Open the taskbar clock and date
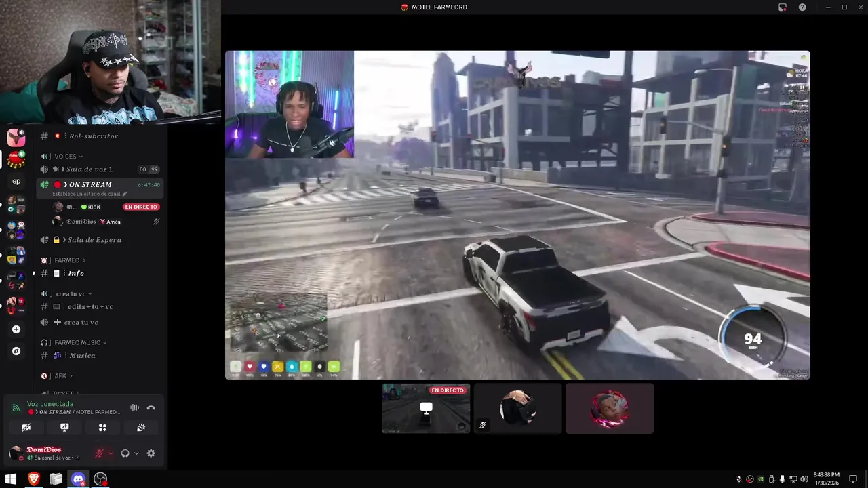The image size is (868, 488). pos(827,479)
